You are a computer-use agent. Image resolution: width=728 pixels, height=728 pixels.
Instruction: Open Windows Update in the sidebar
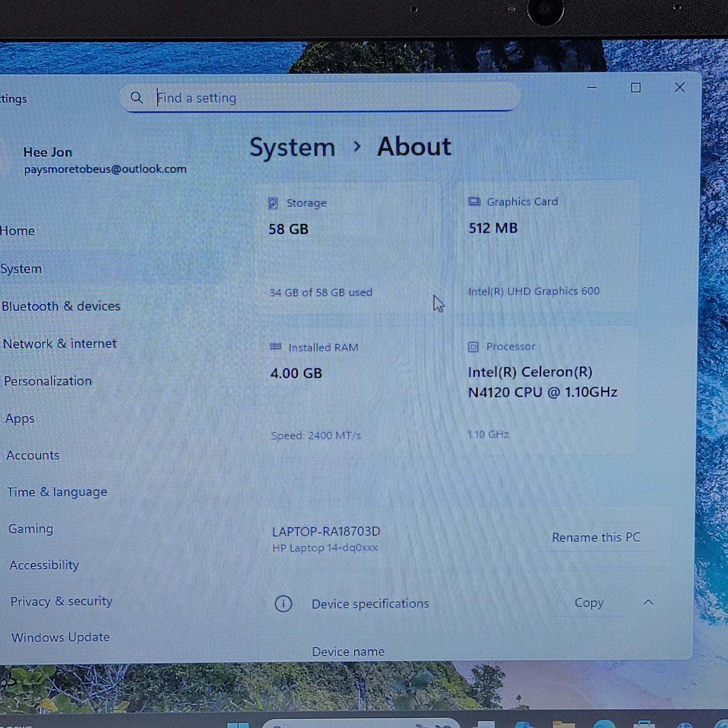[60, 637]
